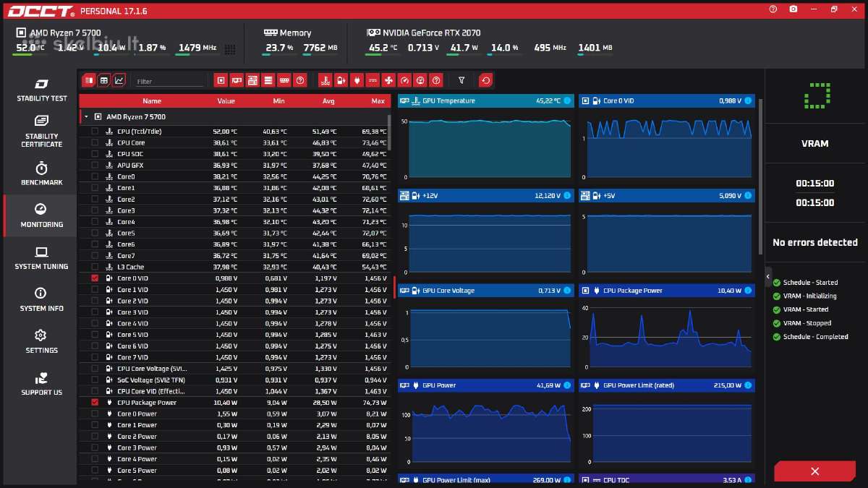Open the Benchmark section
The image size is (868, 488).
coord(41,174)
